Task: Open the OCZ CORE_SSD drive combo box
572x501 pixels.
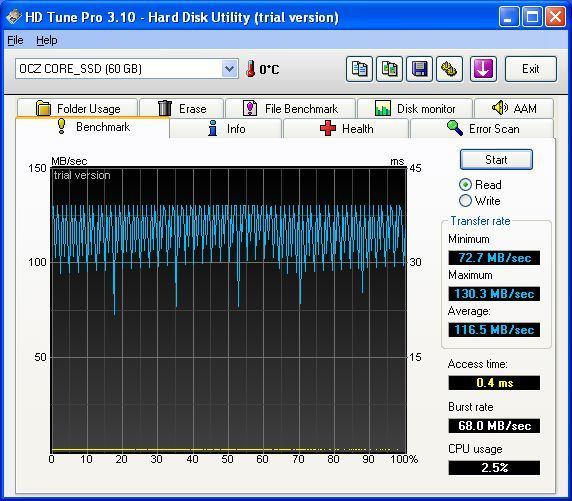Action: 127,69
